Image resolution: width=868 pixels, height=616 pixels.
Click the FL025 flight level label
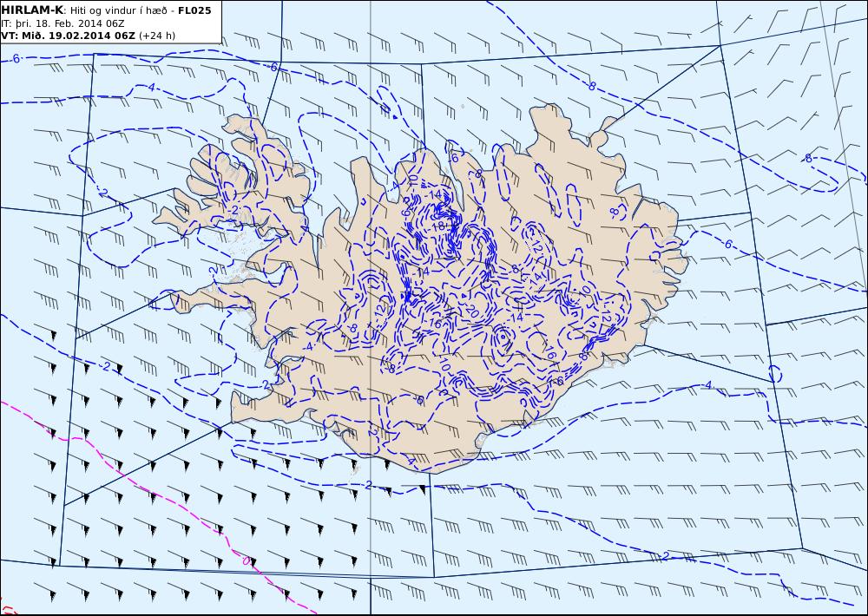194,10
